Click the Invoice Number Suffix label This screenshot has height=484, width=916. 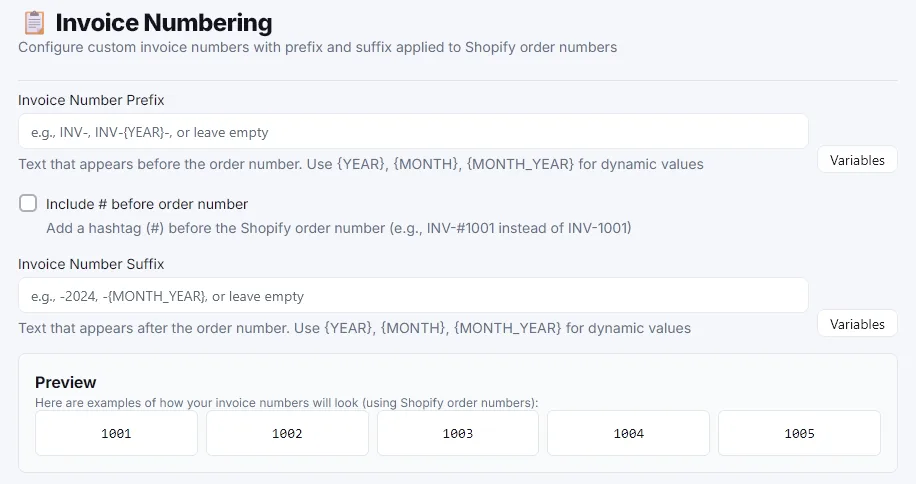tap(91, 264)
